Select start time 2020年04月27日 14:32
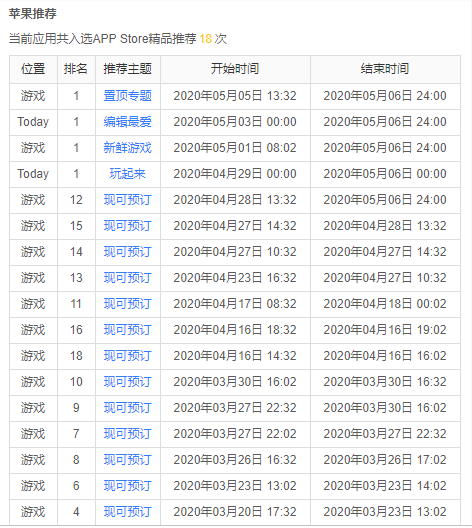Screen dimensions: 472x528 (x=235, y=226)
